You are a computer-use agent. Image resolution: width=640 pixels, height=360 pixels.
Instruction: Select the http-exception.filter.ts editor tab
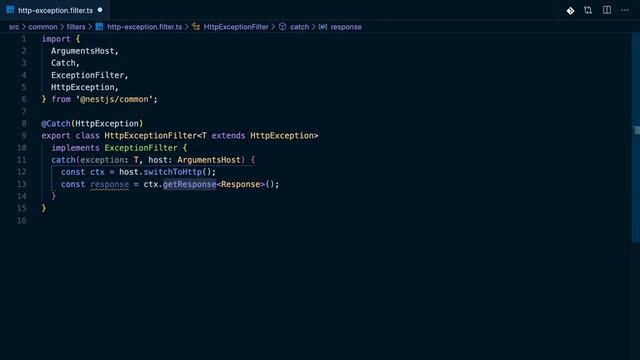[x=55, y=10]
